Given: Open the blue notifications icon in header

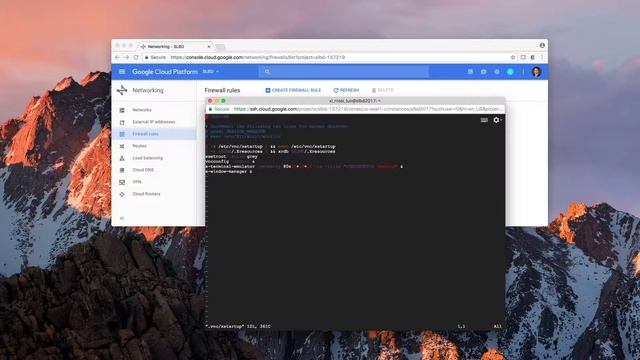Looking at the screenshot, I should coord(510,72).
